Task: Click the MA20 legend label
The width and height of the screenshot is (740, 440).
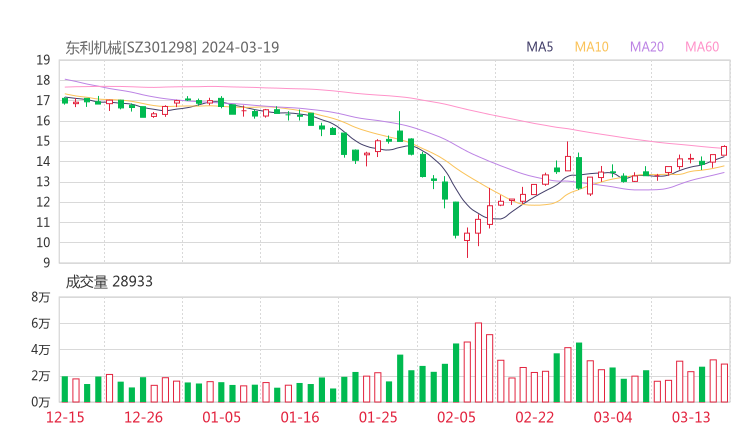Action: coord(647,47)
